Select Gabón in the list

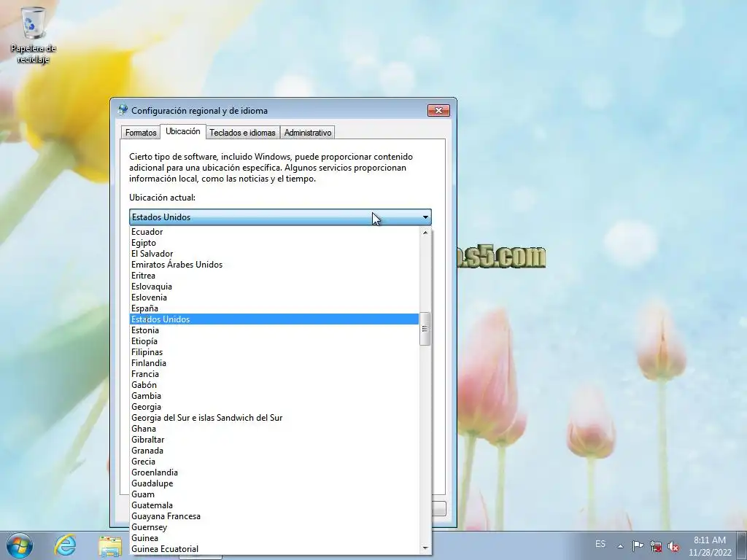click(x=274, y=385)
